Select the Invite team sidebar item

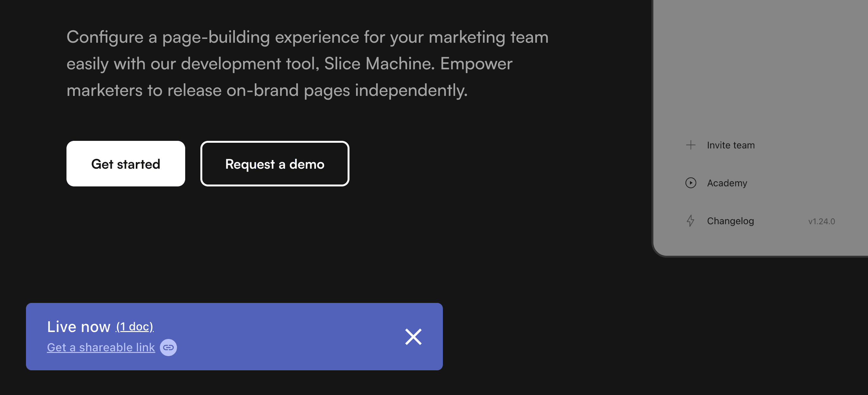click(731, 145)
